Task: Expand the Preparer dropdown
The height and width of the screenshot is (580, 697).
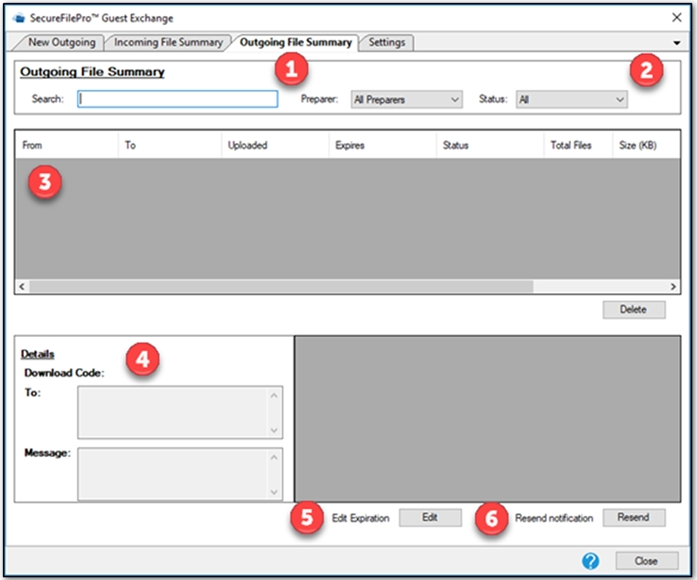Action: pos(406,99)
